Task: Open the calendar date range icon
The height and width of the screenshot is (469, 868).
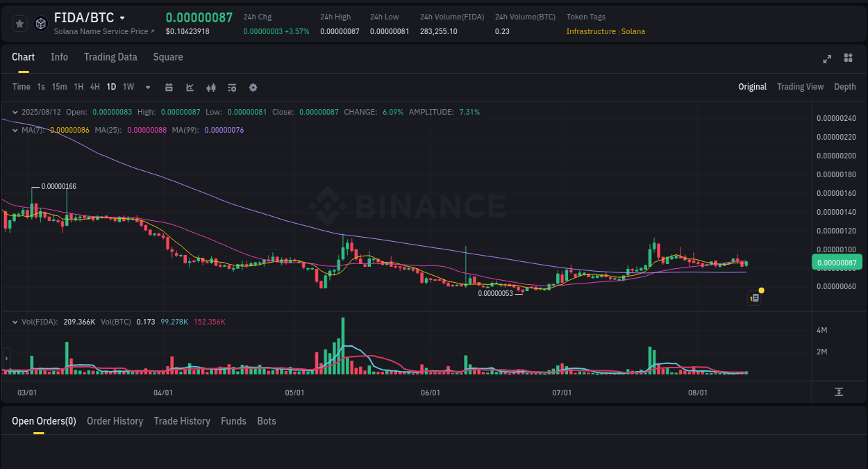Action: click(169, 88)
